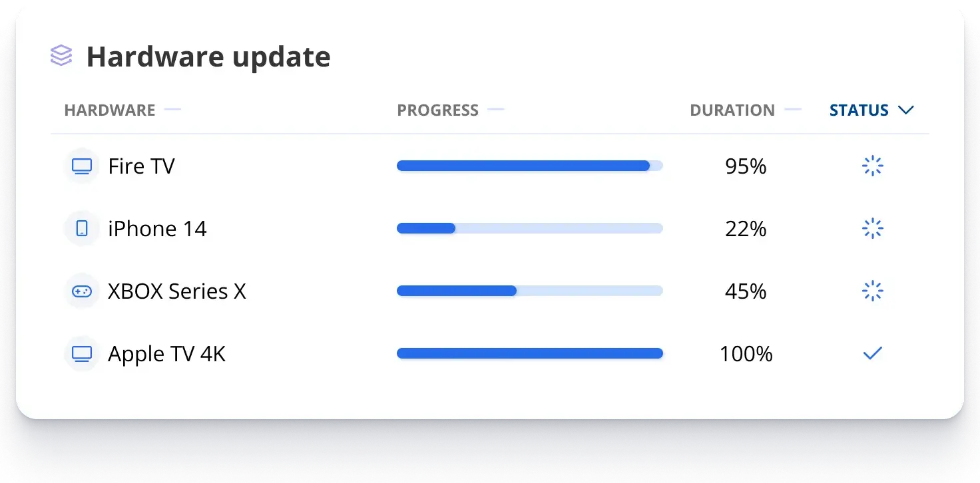980x483 pixels.
Task: Select the Fire TV row name
Action: (x=141, y=166)
